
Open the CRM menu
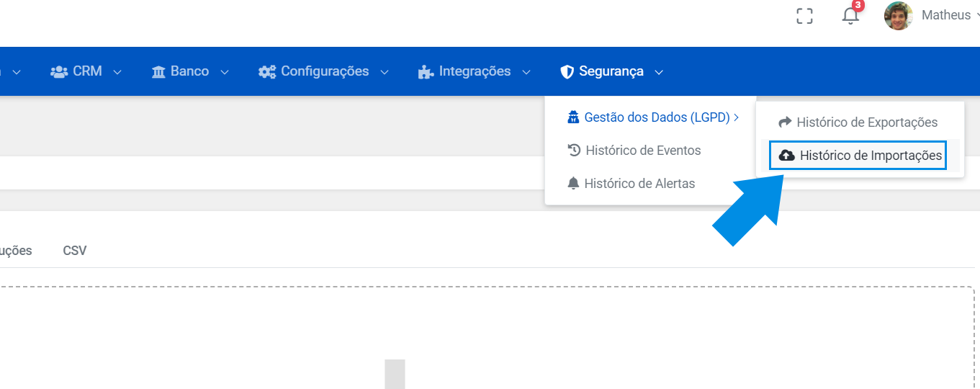click(x=86, y=71)
